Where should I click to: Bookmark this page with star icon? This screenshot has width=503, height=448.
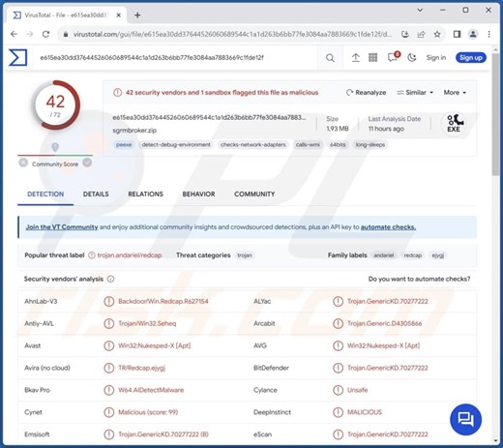tap(437, 34)
